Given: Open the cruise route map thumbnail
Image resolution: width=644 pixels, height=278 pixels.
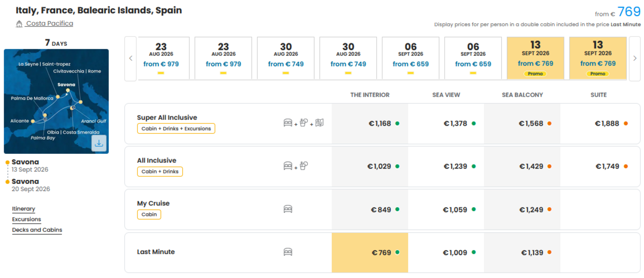Looking at the screenshot, I should click(56, 101).
